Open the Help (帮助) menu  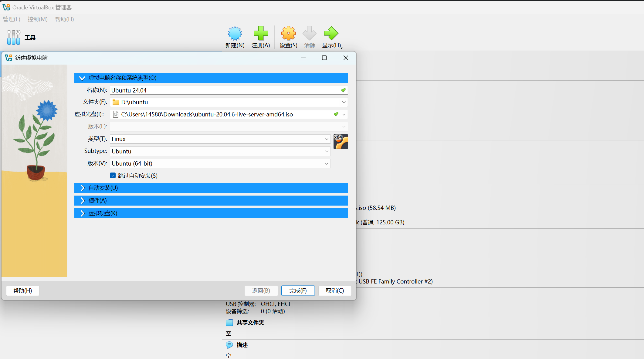tap(64, 19)
